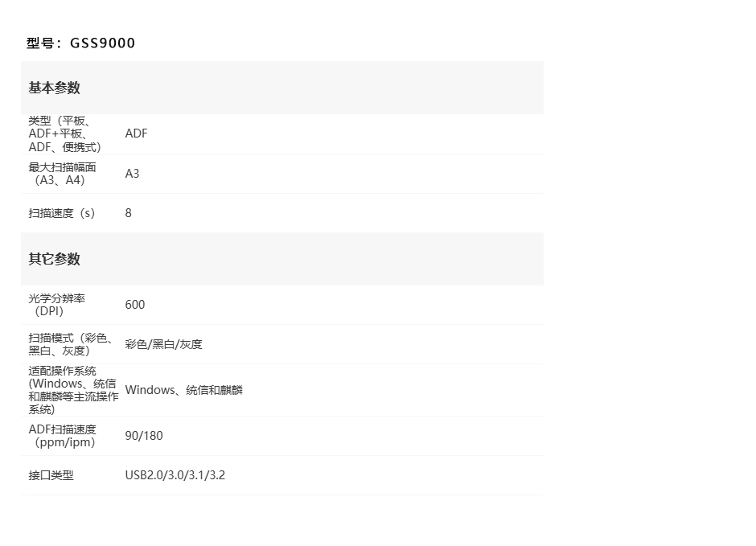Click the 600 resolution value

(x=135, y=305)
